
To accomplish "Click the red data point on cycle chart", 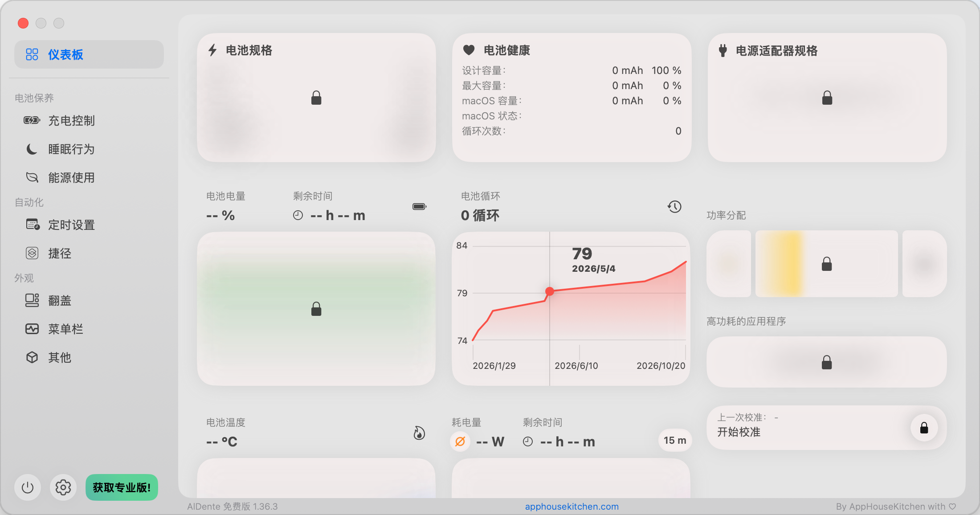I will (x=550, y=291).
